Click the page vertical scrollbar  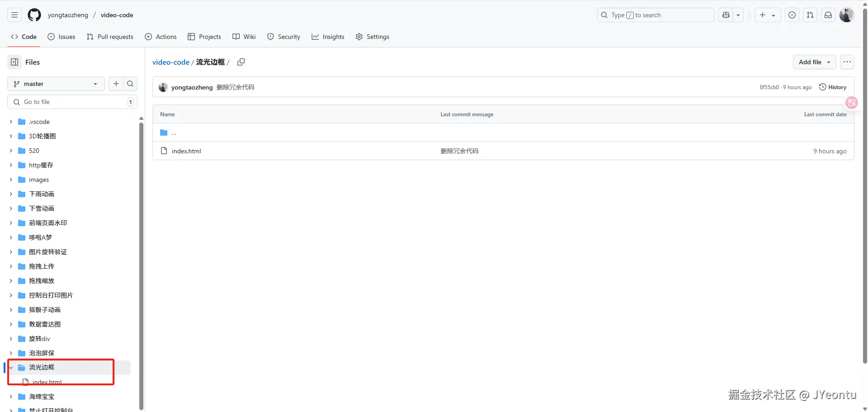click(x=865, y=185)
